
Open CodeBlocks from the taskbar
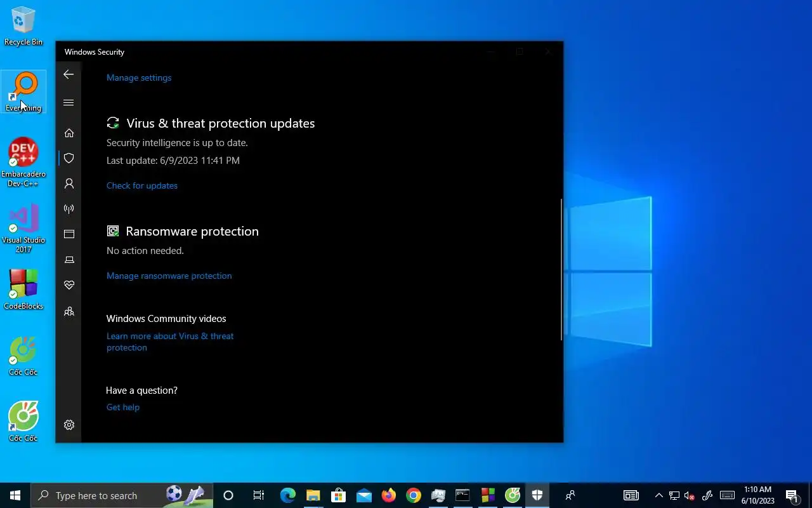(x=488, y=495)
